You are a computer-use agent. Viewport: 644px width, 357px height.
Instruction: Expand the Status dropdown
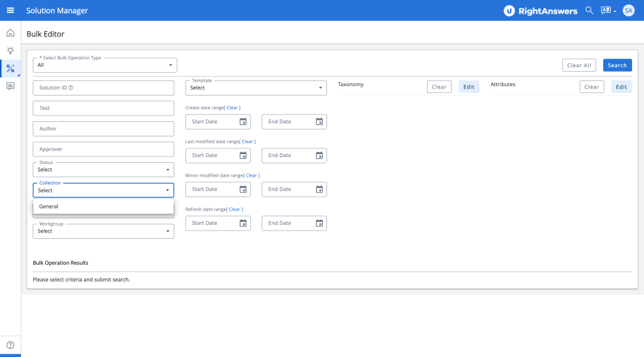[x=103, y=170]
